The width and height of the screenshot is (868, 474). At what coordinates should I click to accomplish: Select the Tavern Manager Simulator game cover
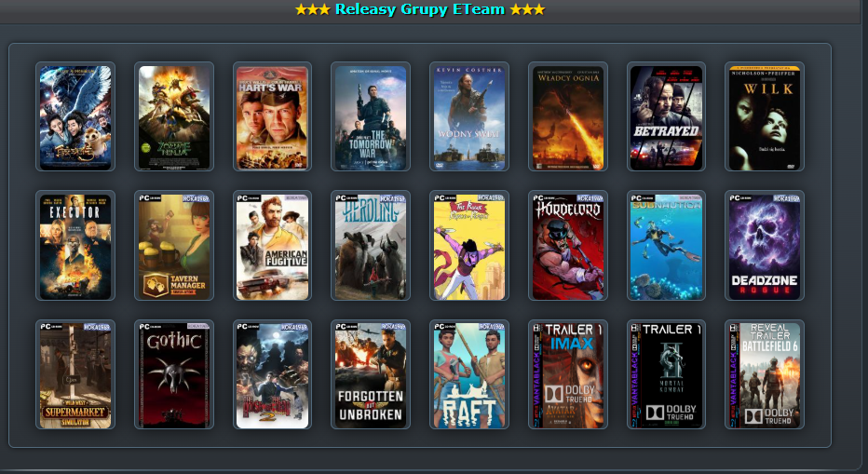(x=174, y=245)
